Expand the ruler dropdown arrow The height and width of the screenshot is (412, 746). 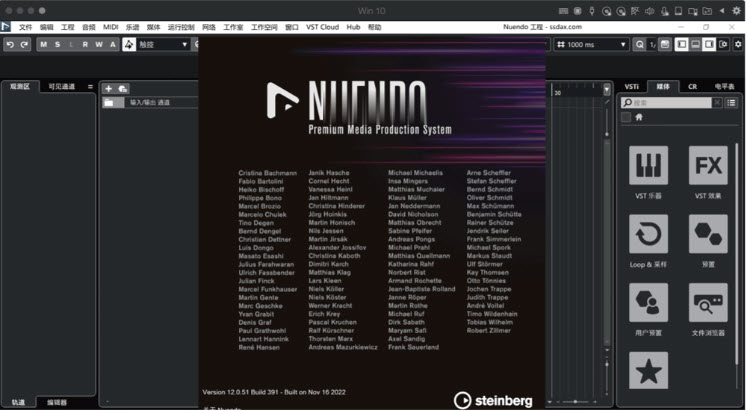click(x=606, y=89)
